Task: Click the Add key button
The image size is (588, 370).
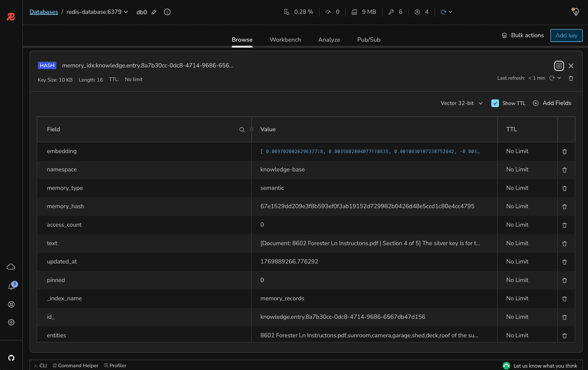Action: click(566, 35)
